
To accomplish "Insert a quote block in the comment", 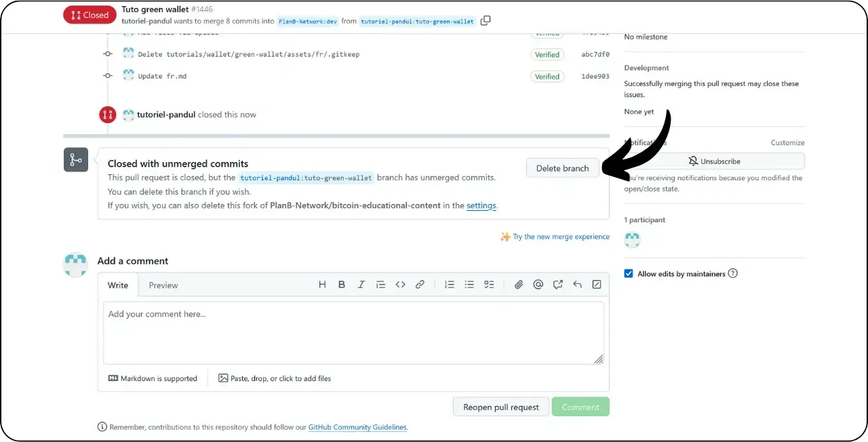I will (380, 284).
